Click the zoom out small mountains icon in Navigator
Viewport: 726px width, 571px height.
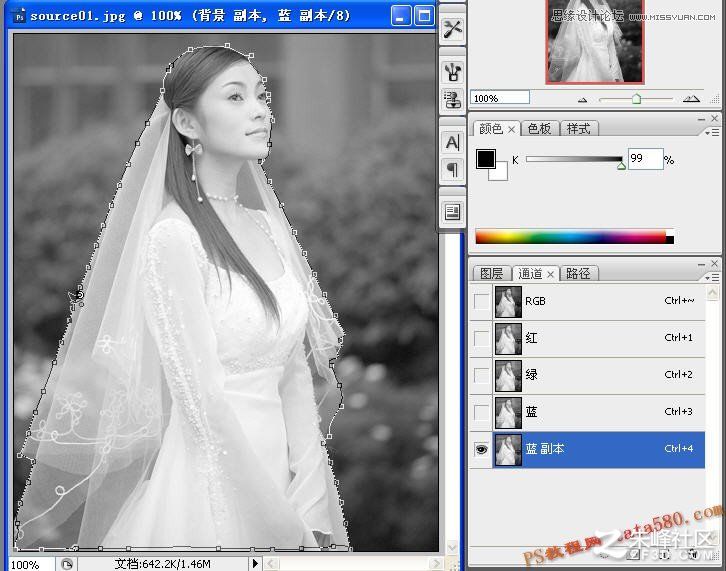click(x=582, y=99)
